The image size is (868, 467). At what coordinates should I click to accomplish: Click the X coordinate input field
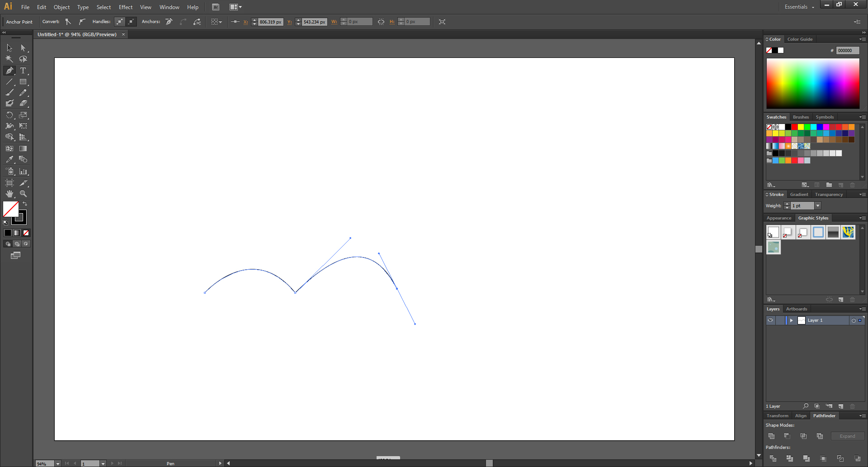click(x=270, y=22)
